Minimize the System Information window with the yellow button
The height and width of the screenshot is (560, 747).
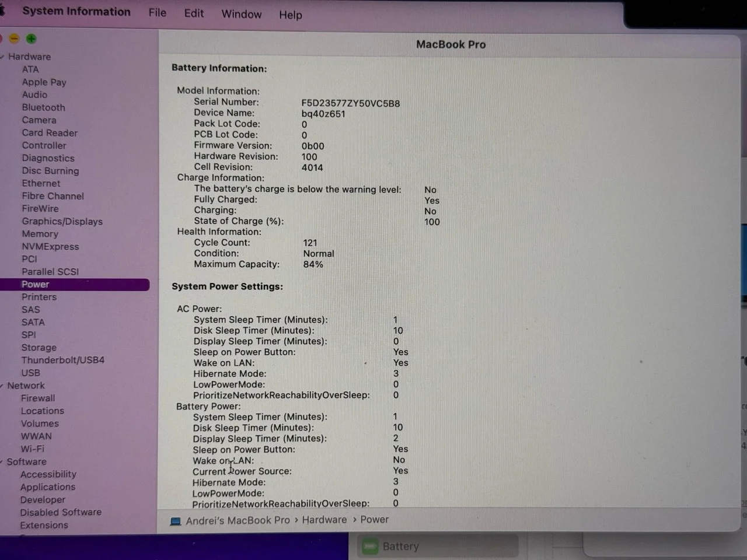15,38
